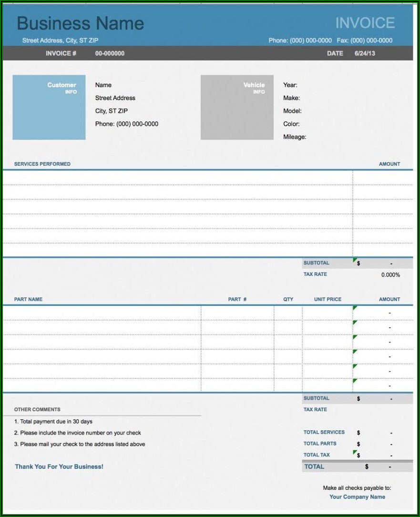Click the vehicle Make field
This screenshot has height=517, width=420.
(x=291, y=98)
